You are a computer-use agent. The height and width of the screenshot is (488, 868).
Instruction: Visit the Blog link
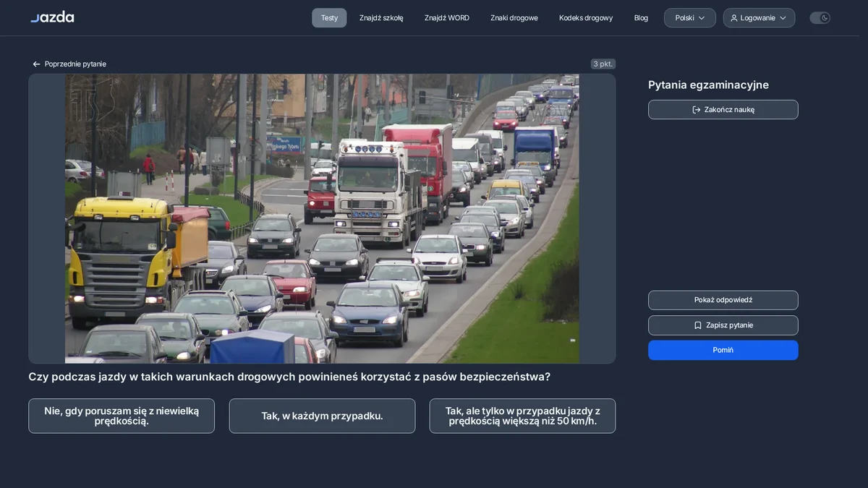tap(641, 18)
